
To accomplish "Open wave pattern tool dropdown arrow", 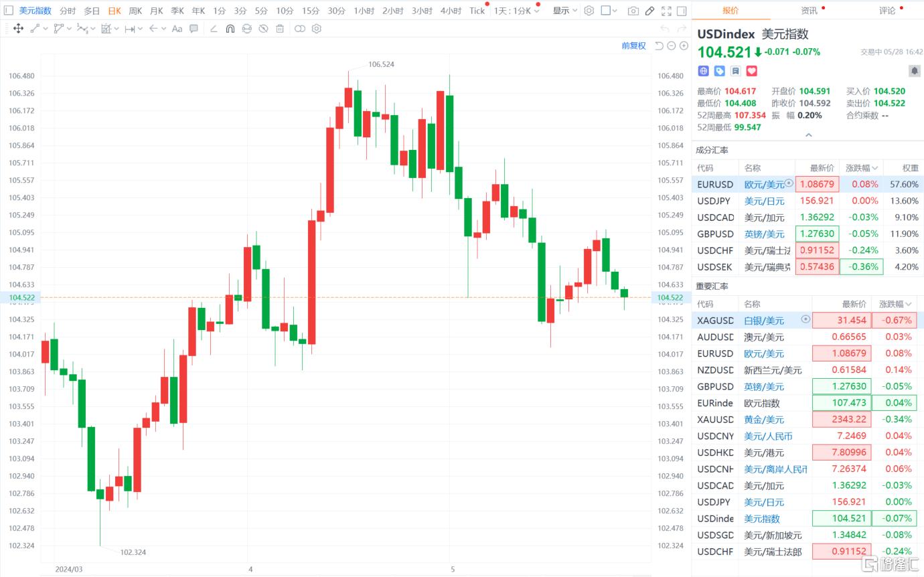I will point(92,29).
